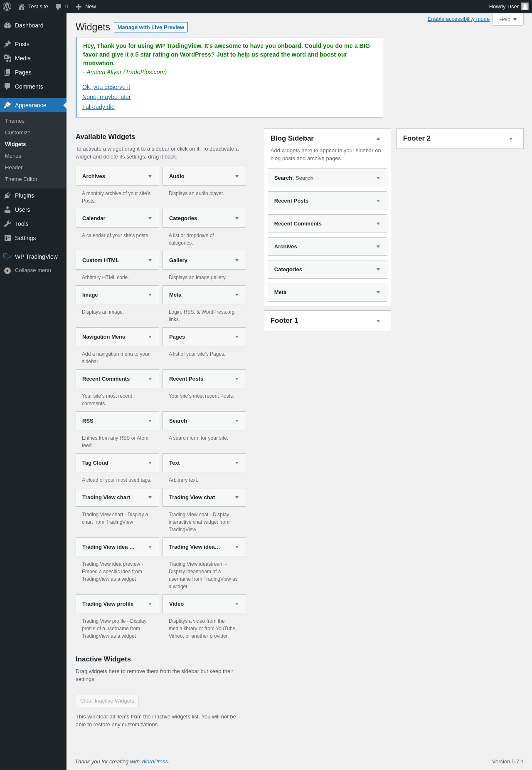The image size is (532, 770).
Task: Expand the Search widget in Blog Sidebar
Action: tap(378, 178)
